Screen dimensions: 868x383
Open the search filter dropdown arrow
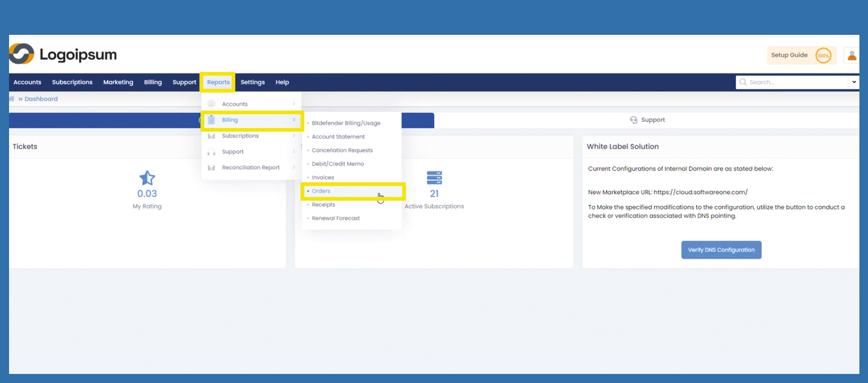[x=854, y=82]
